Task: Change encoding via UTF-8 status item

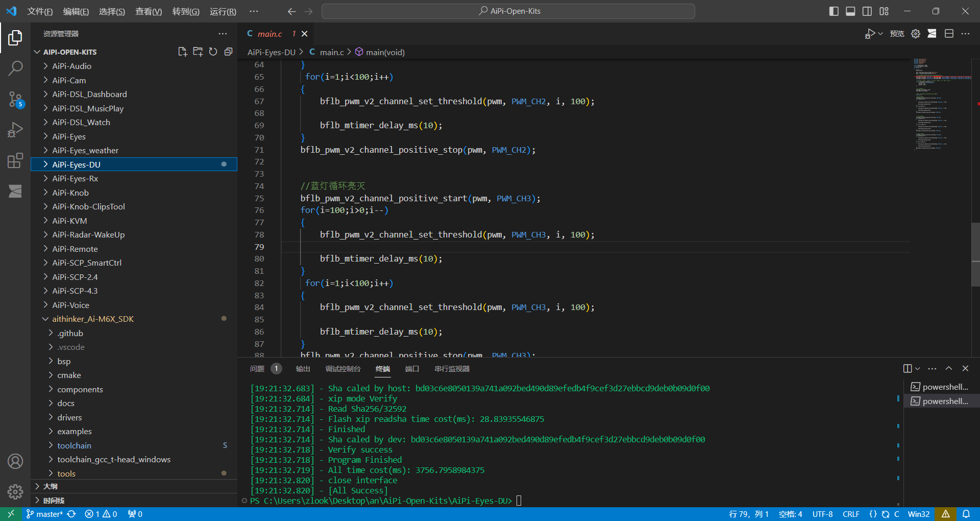Action: click(x=822, y=514)
